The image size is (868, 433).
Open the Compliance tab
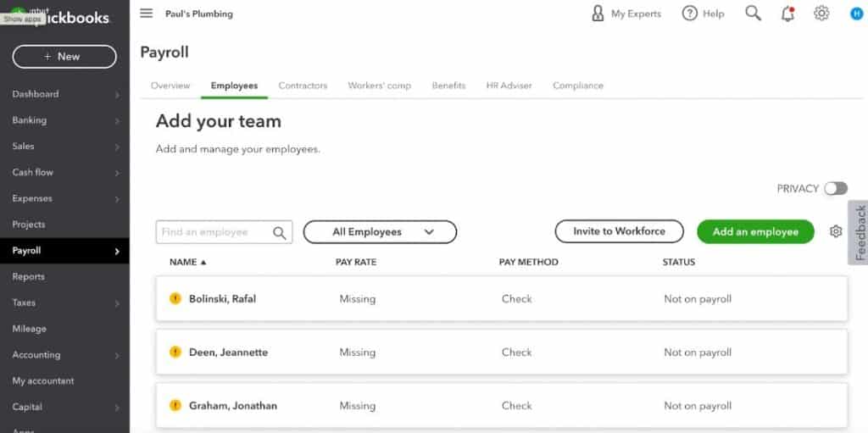click(x=578, y=86)
